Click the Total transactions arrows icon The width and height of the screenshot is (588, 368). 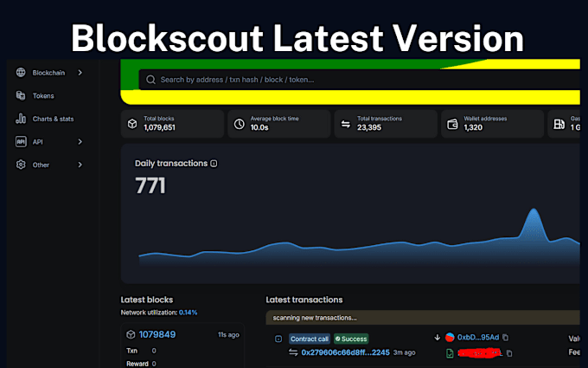(346, 124)
